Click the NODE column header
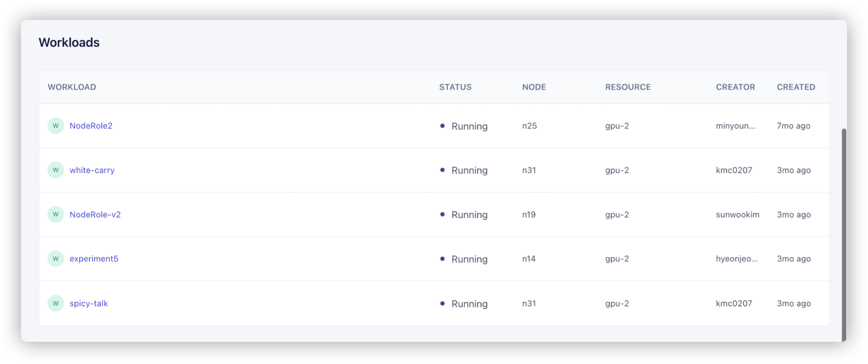Image resolution: width=868 pixels, height=364 pixels. pos(534,87)
